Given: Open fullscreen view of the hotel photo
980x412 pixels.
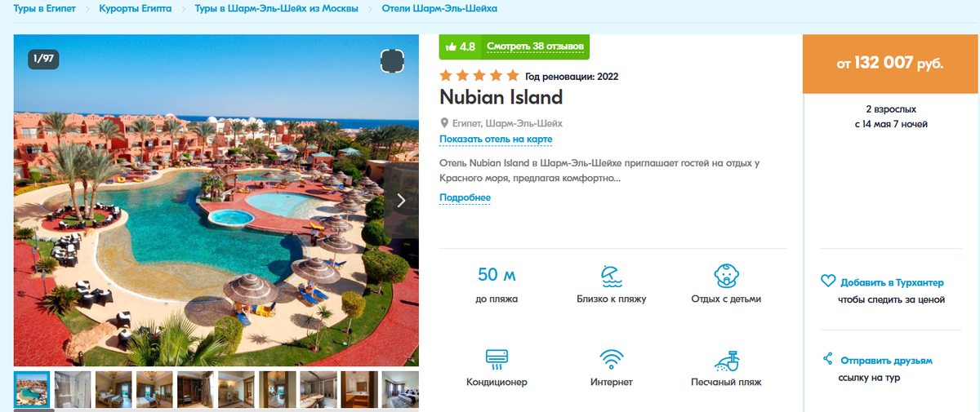Looking at the screenshot, I should coord(392,61).
